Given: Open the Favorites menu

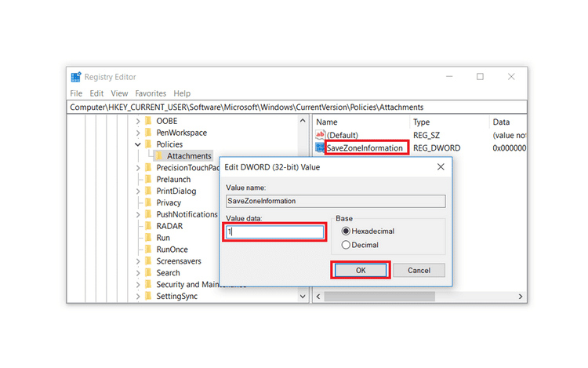Looking at the screenshot, I should pyautogui.click(x=151, y=93).
